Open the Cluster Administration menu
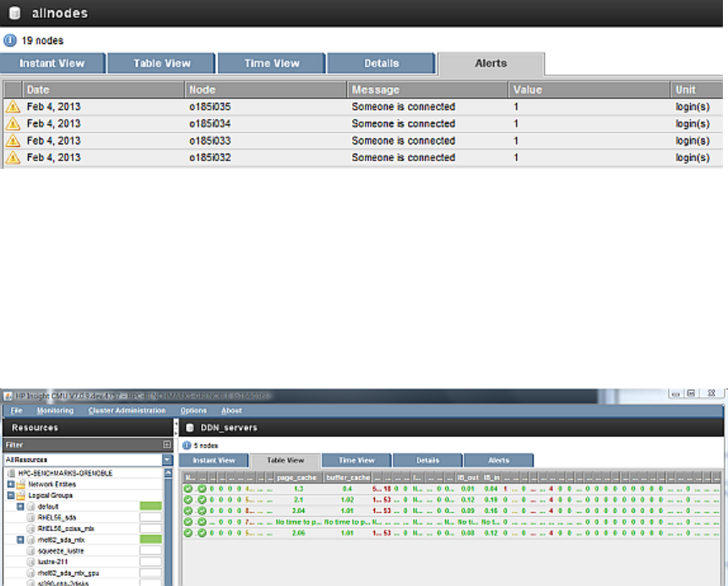The image size is (728, 586). (x=127, y=410)
